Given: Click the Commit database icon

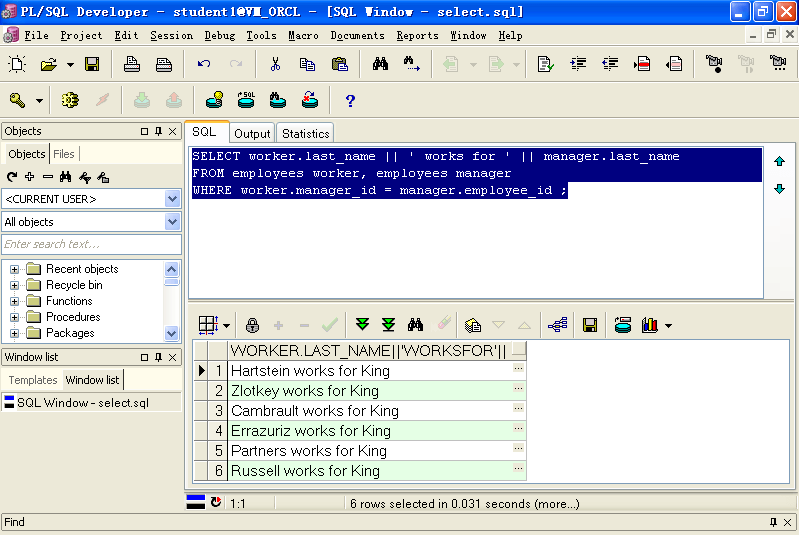Looking at the screenshot, I should click(x=142, y=100).
